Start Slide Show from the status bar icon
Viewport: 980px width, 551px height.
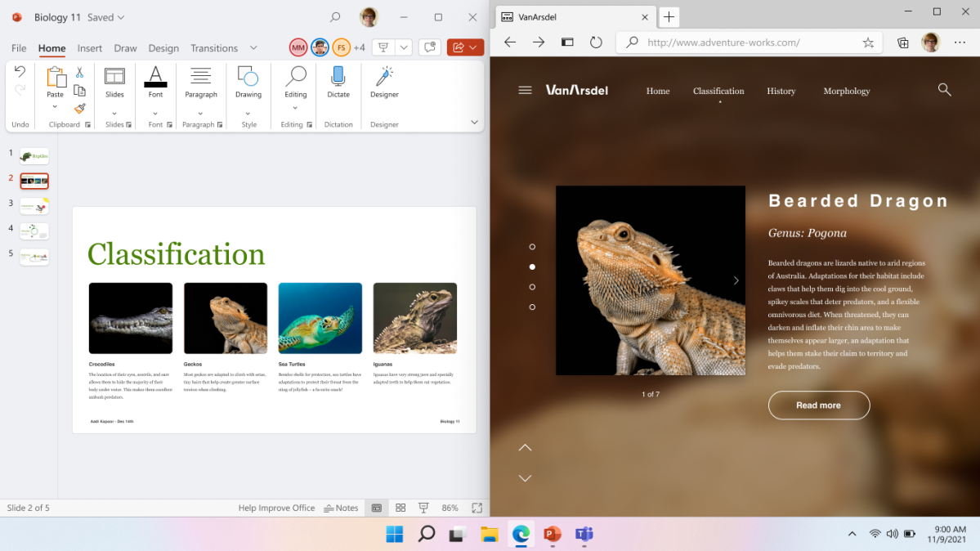[423, 508]
